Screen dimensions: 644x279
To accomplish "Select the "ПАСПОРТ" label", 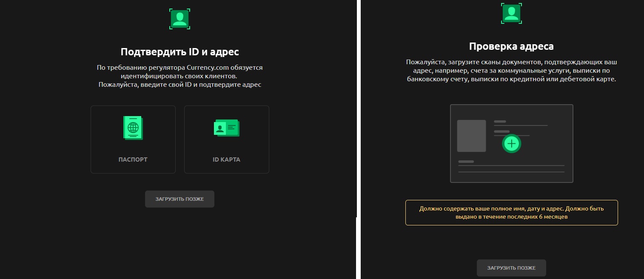I will (133, 160).
